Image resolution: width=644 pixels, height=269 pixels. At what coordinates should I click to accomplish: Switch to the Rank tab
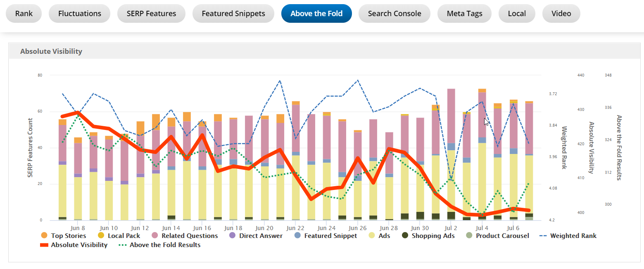[x=24, y=14]
